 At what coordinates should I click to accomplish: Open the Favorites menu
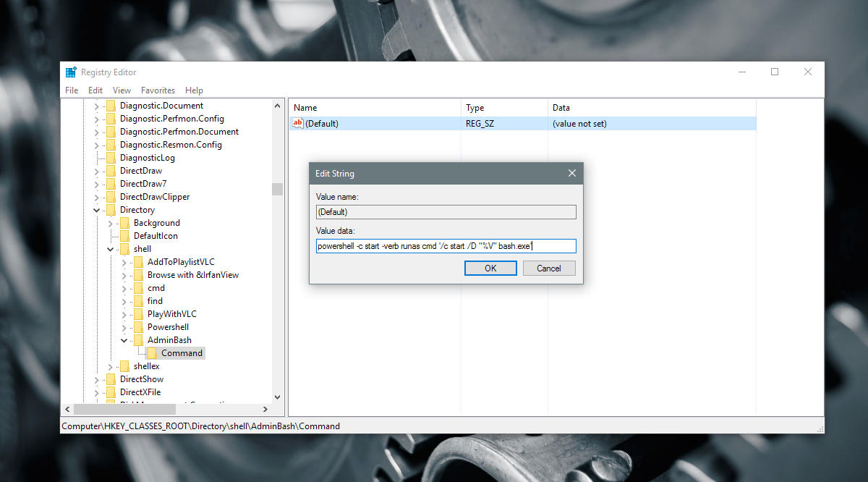point(158,90)
